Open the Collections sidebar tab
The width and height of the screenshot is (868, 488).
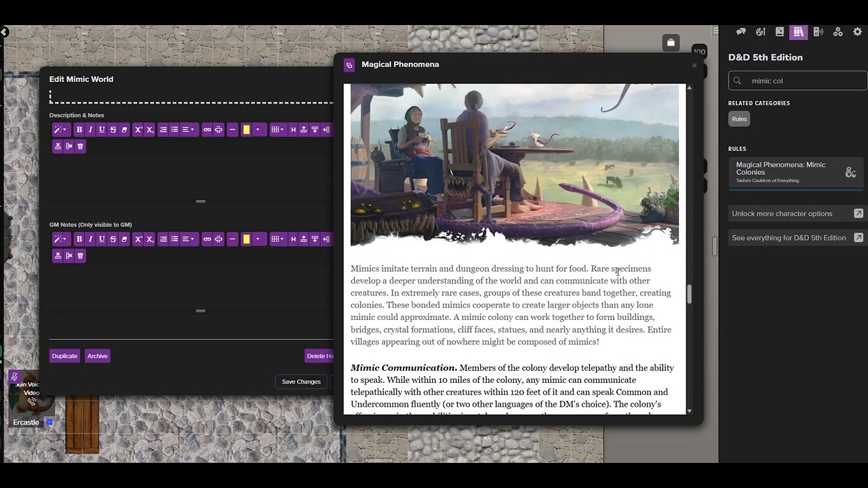pos(838,32)
